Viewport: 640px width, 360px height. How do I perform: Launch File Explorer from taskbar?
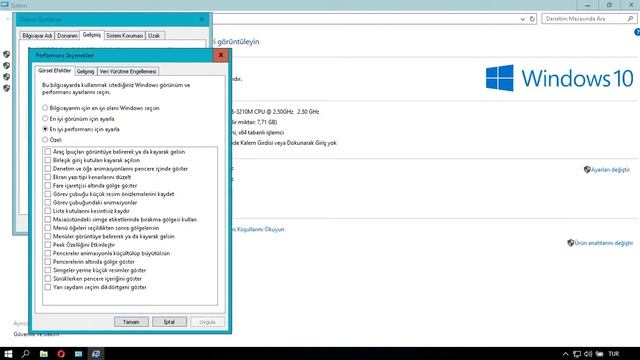(44, 354)
